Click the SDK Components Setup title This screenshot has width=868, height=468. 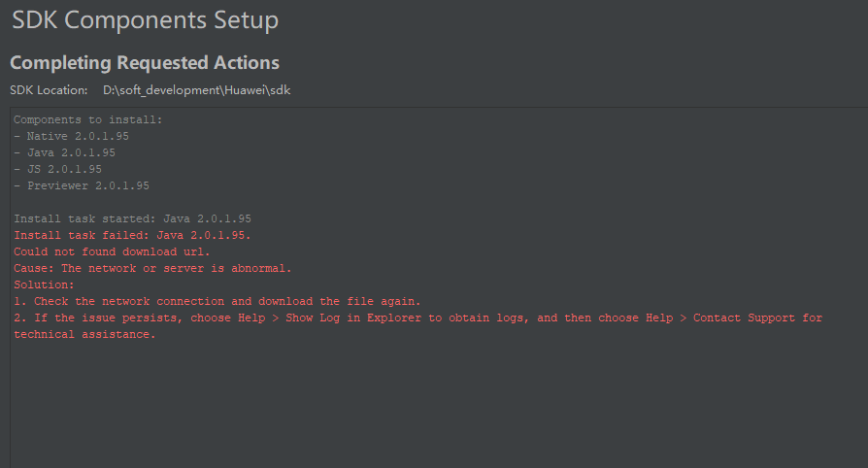tap(146, 20)
